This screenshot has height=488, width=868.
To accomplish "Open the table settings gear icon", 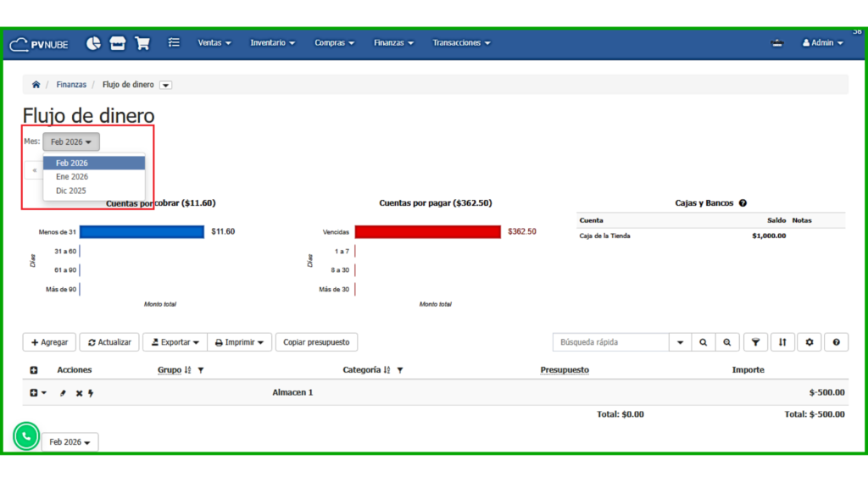I will (x=810, y=342).
